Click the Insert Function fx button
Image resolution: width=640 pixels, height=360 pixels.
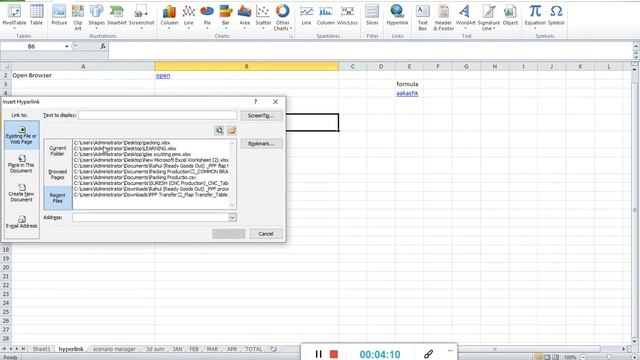103,47
